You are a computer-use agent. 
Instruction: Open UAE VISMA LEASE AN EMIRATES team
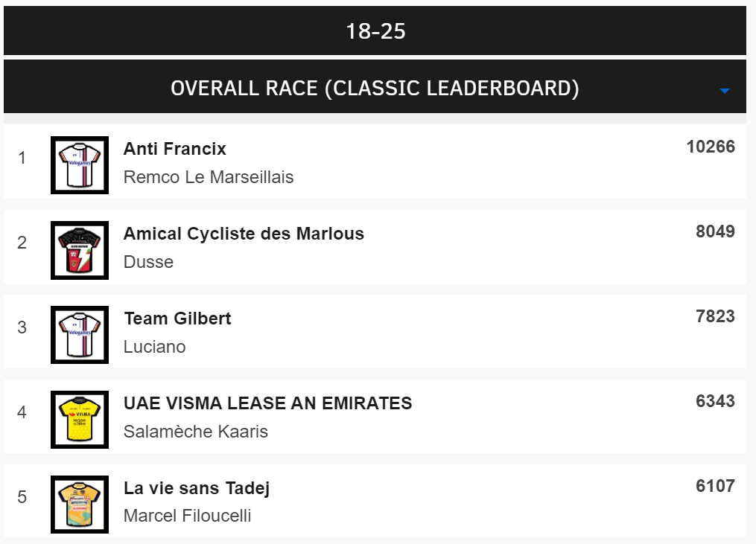tap(267, 403)
